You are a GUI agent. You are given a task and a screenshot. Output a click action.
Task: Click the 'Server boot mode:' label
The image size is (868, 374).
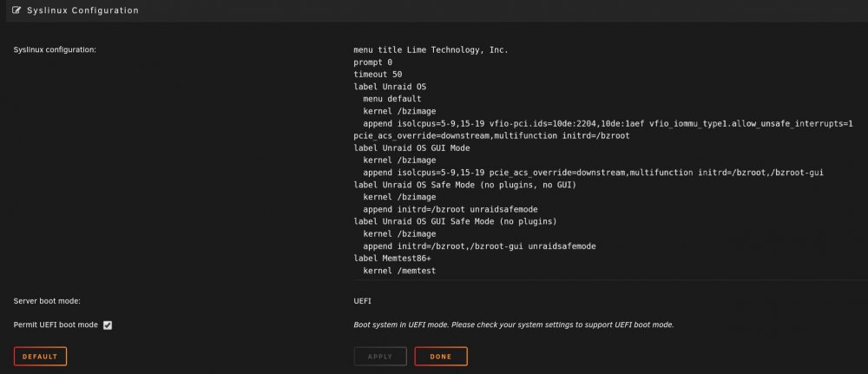(x=47, y=301)
